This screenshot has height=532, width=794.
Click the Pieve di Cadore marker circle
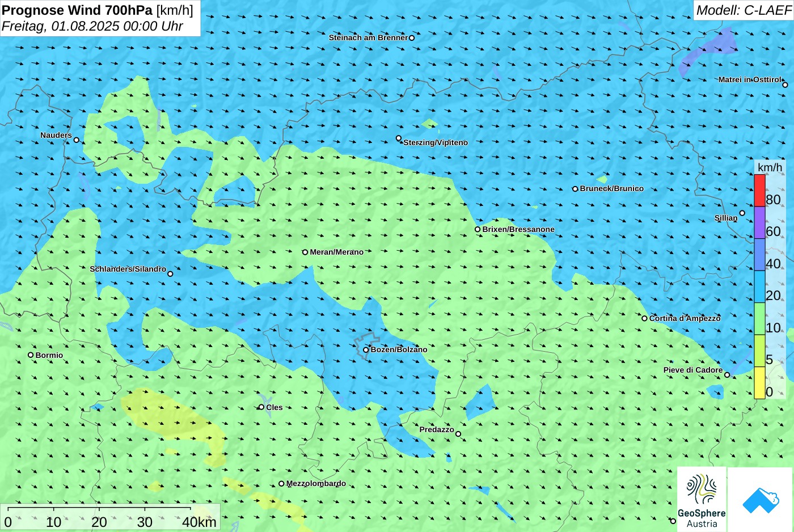(727, 375)
